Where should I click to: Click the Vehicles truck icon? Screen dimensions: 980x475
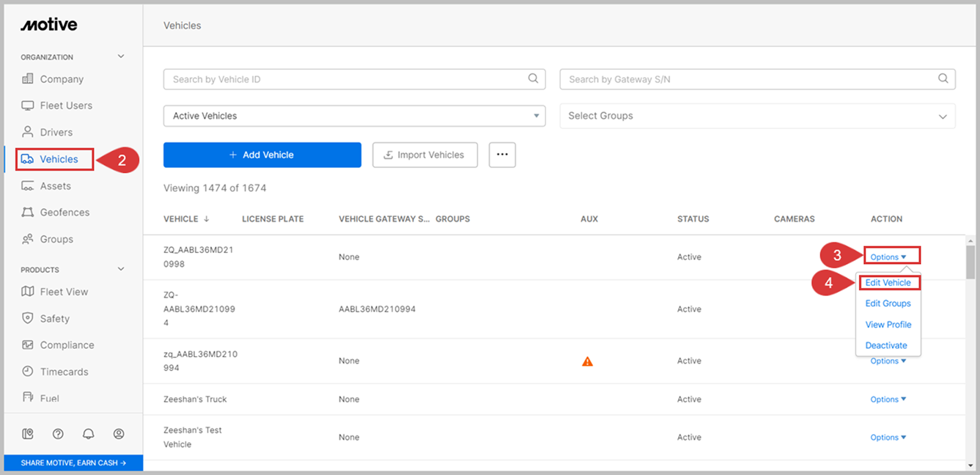(27, 159)
